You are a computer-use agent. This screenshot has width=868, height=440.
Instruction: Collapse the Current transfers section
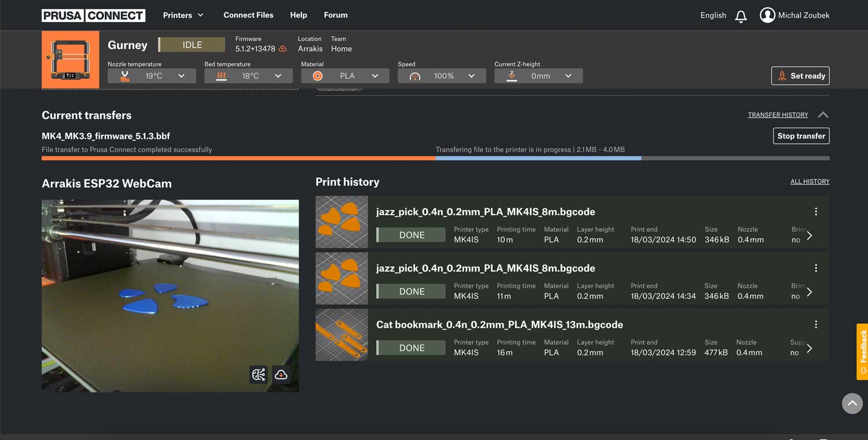[x=823, y=115]
